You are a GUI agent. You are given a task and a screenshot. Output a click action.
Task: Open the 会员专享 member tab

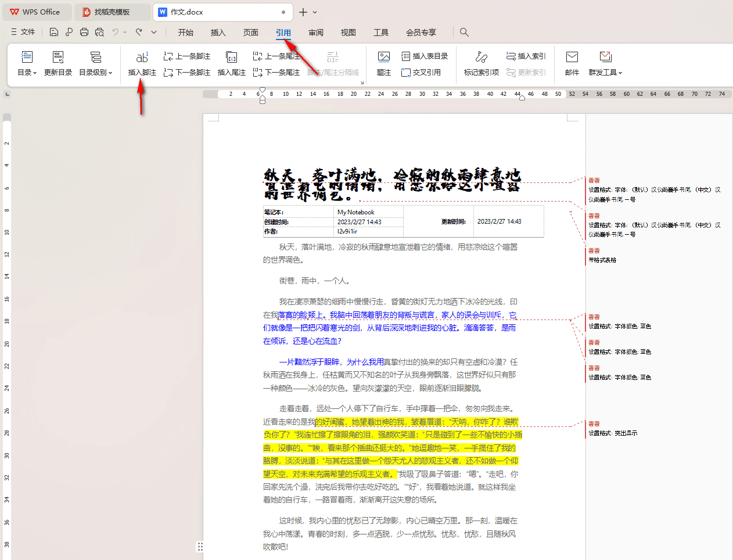[x=421, y=33]
